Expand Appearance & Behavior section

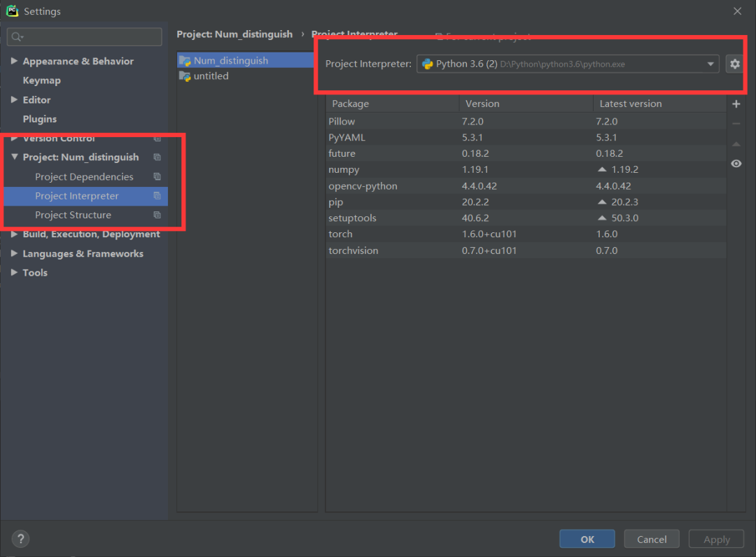tap(15, 61)
